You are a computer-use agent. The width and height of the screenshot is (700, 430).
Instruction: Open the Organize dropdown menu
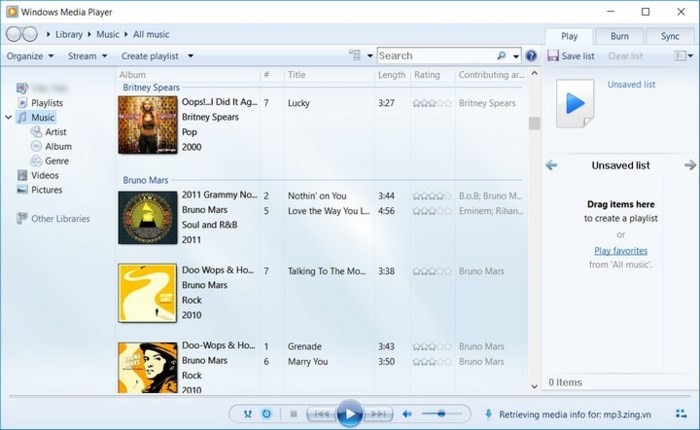pos(29,56)
